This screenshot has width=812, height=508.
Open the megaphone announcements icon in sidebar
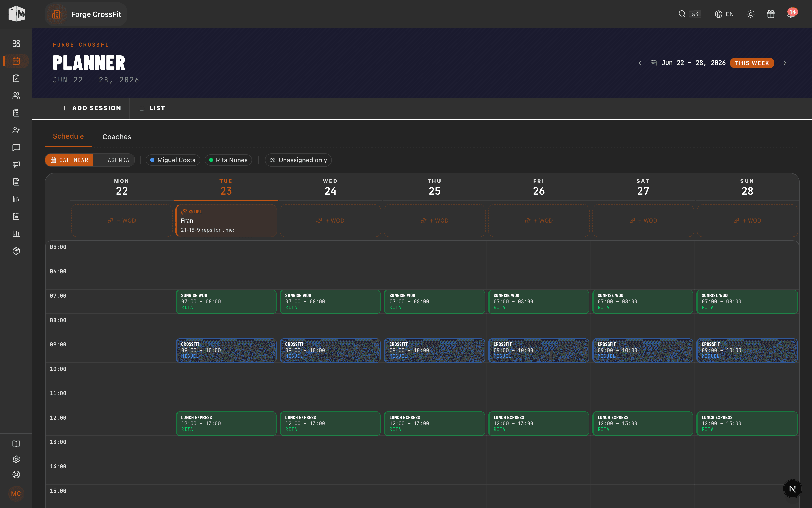click(x=16, y=165)
